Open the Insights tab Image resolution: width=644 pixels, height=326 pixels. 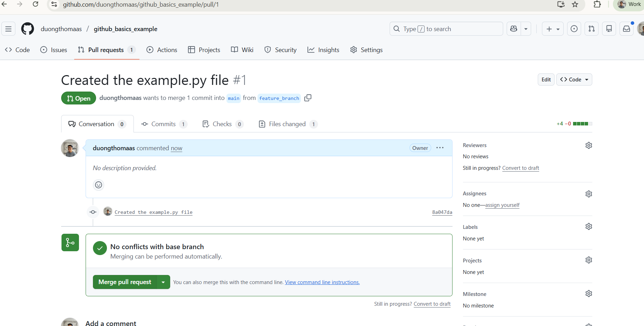(323, 50)
